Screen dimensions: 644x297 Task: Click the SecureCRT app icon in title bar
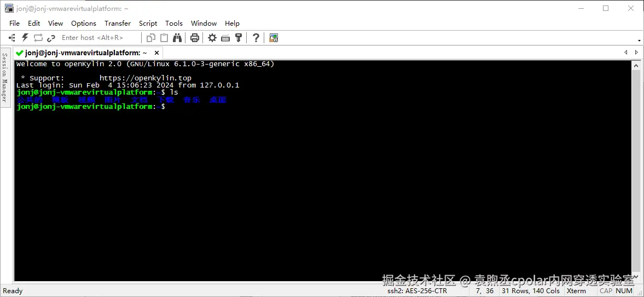tap(9, 8)
